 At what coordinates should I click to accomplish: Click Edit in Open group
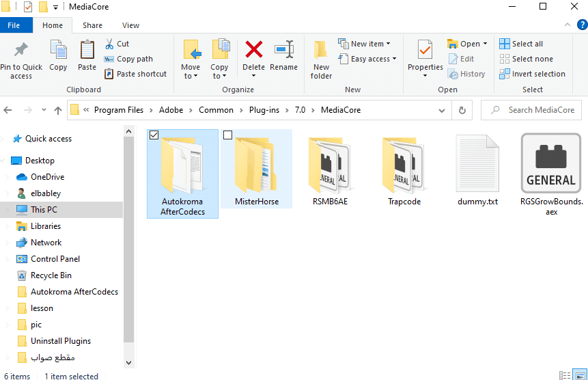461,59
